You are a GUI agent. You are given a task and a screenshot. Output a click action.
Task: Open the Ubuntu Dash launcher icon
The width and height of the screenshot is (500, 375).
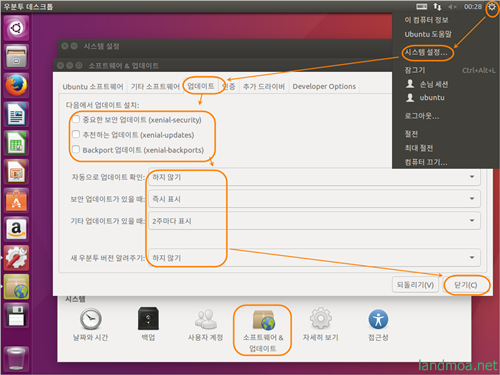(16, 28)
